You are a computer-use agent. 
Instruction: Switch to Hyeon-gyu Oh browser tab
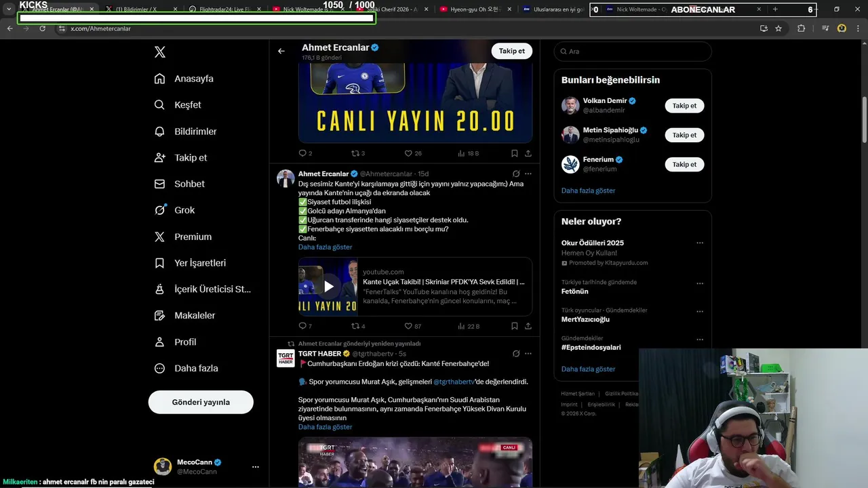click(x=473, y=9)
